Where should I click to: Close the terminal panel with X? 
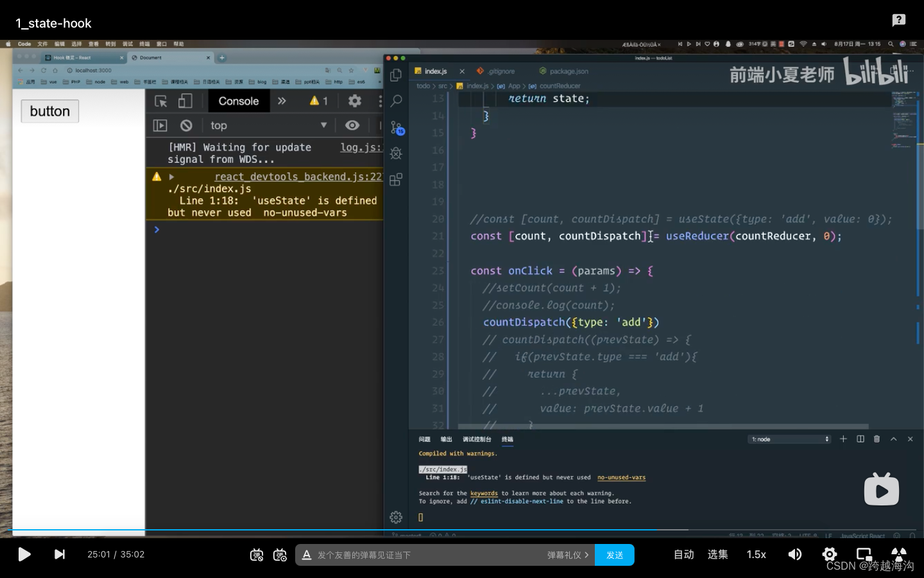911,439
